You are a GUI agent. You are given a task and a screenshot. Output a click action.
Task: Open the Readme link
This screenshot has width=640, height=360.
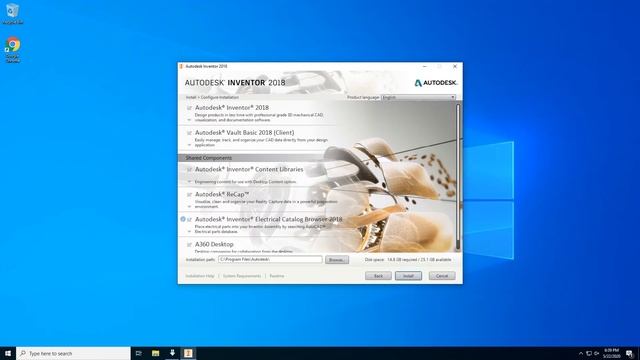(277, 276)
